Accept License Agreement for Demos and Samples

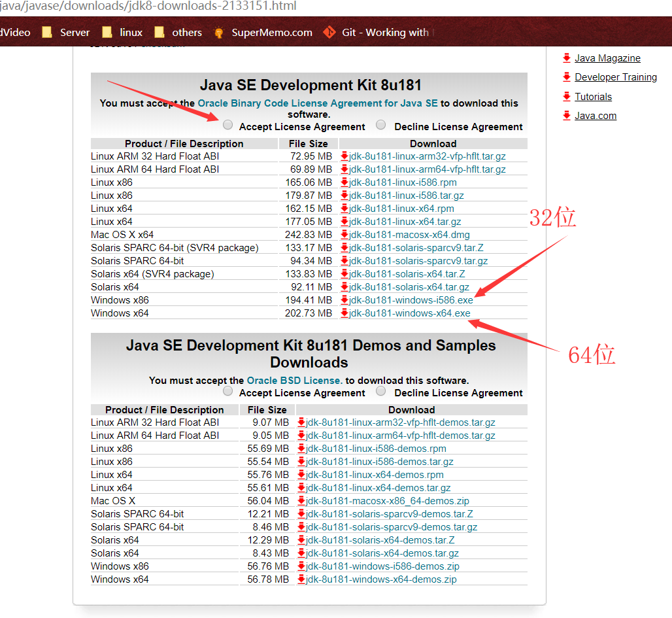click(228, 391)
